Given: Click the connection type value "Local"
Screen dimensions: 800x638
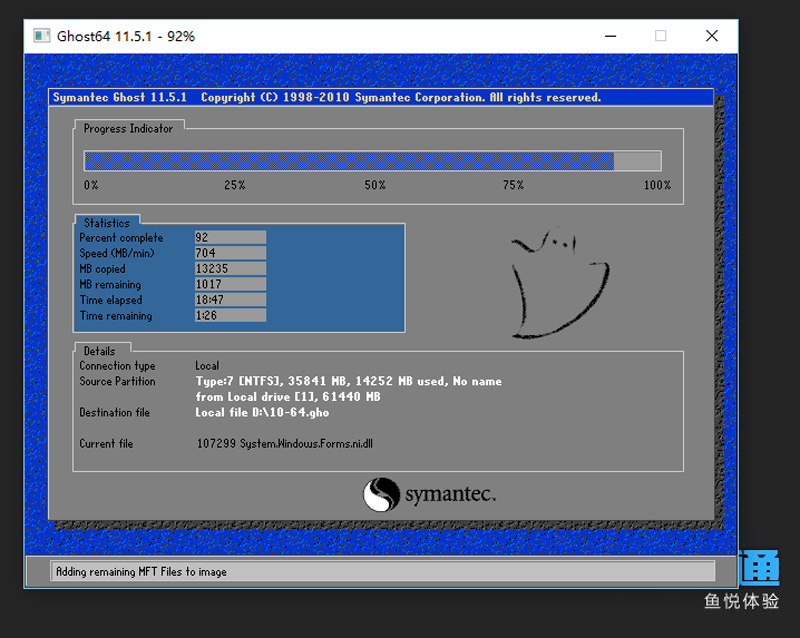Looking at the screenshot, I should [x=207, y=366].
